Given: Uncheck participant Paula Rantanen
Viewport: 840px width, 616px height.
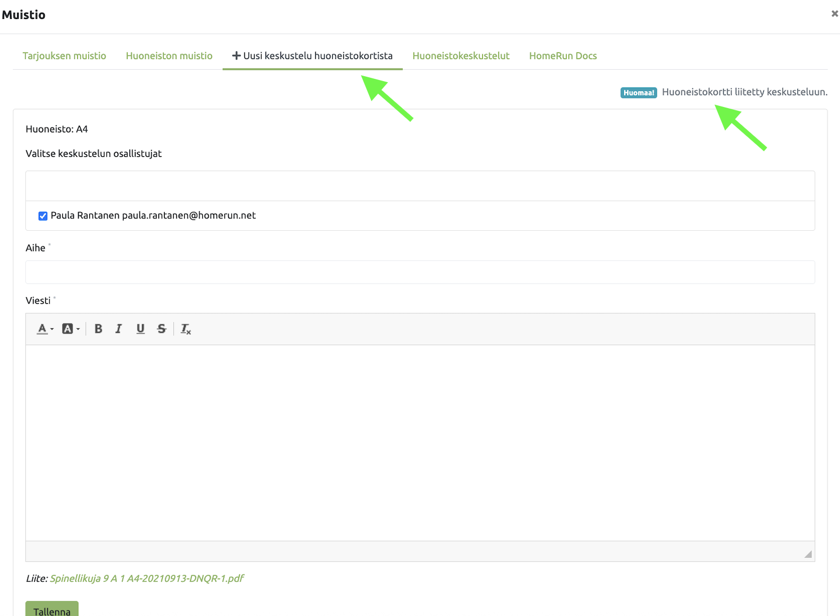Looking at the screenshot, I should click(43, 216).
